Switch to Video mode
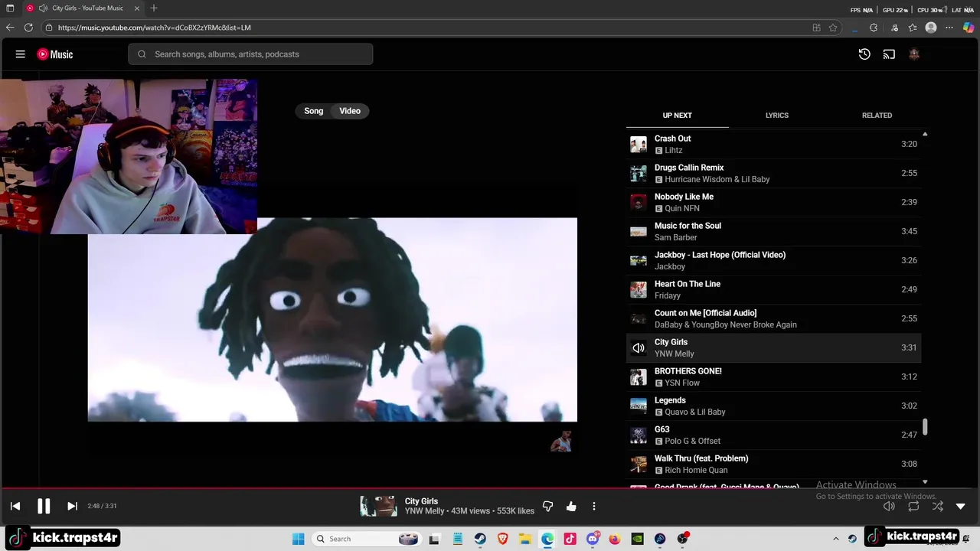 pos(350,111)
